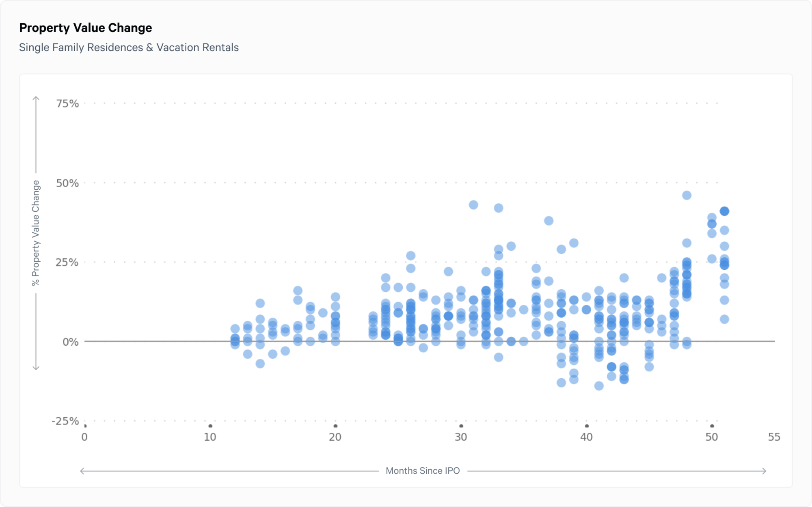The image size is (812, 507).
Task: Click the x-axis tick label 30
Action: [461, 437]
